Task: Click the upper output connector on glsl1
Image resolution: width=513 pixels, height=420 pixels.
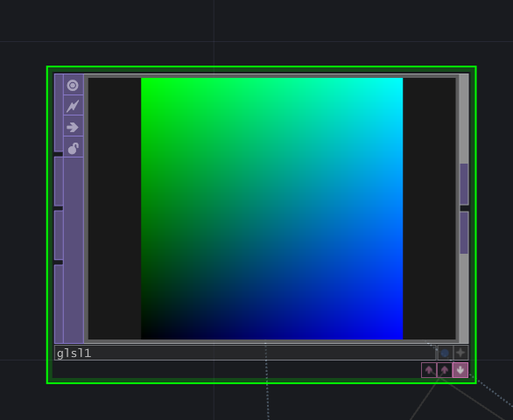Action: click(x=464, y=184)
